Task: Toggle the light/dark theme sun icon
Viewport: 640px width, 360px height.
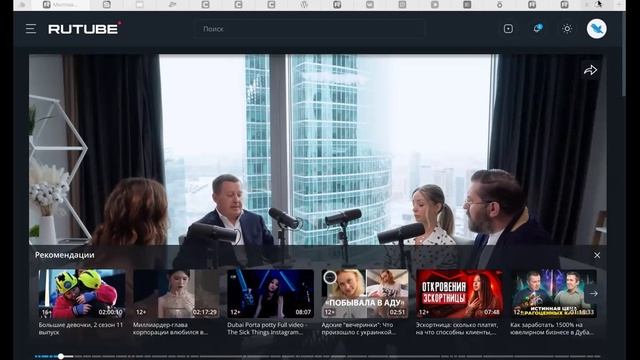Action: coord(567,29)
